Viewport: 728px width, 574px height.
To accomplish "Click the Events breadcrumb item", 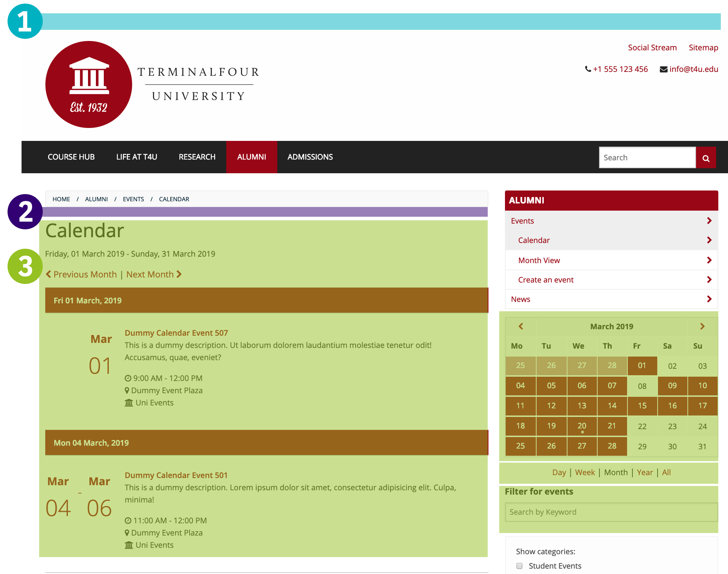I will [x=133, y=199].
